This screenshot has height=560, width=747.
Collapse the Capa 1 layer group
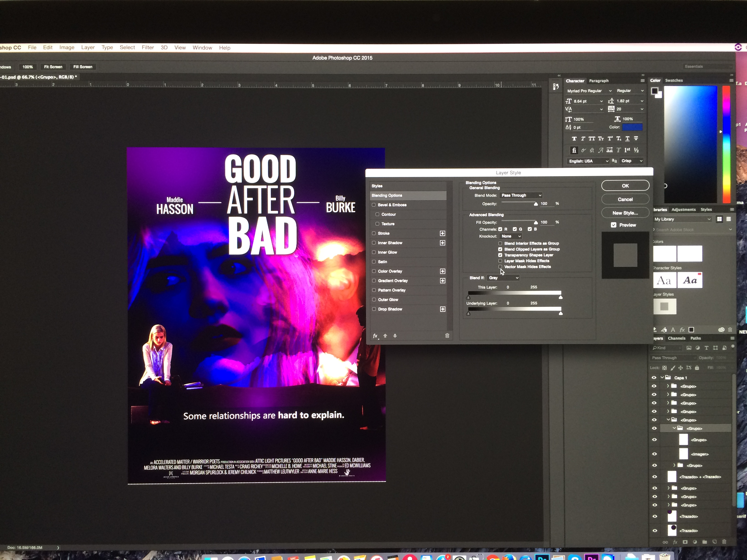[662, 377]
